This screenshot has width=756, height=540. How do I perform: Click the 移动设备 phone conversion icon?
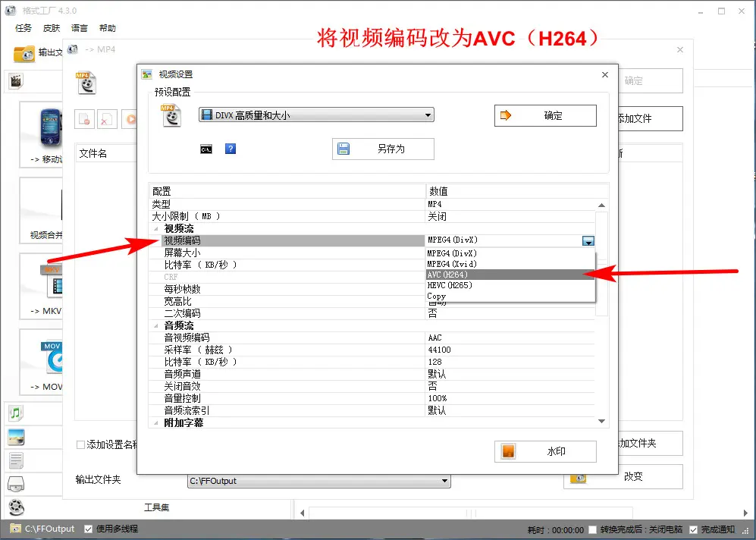point(51,130)
